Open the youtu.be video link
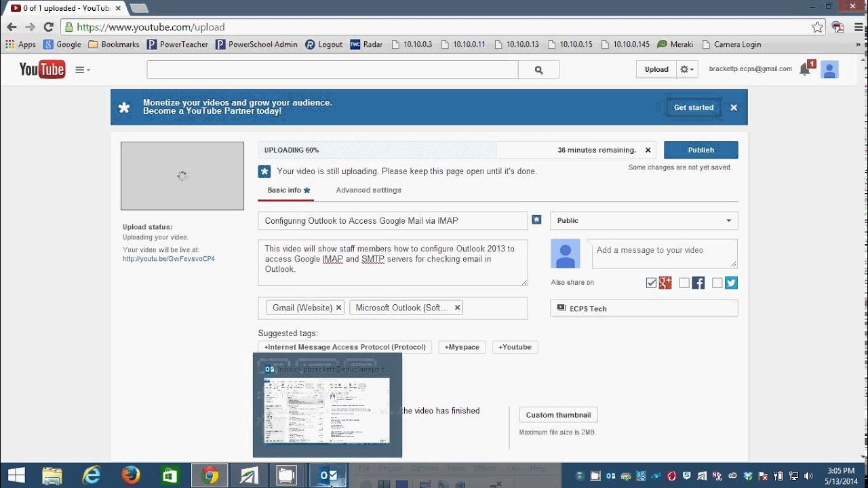This screenshot has width=868, height=488. coord(169,259)
